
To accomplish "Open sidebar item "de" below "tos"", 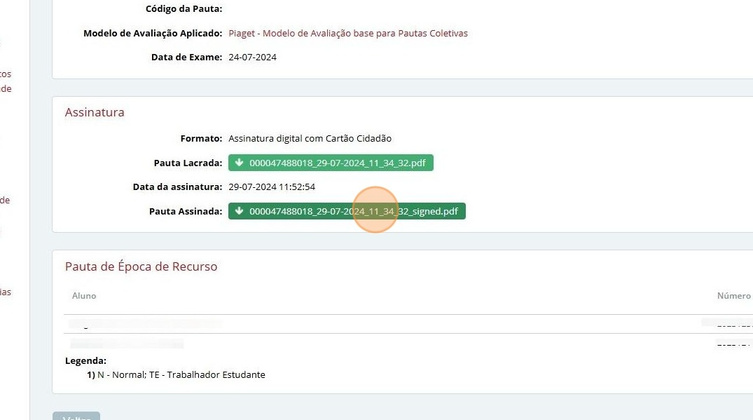I will [6, 89].
